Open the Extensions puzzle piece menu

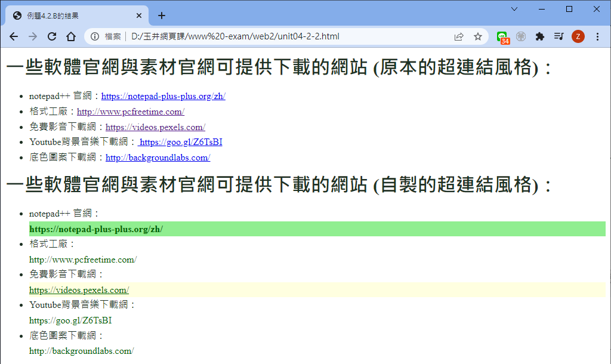pyautogui.click(x=540, y=36)
